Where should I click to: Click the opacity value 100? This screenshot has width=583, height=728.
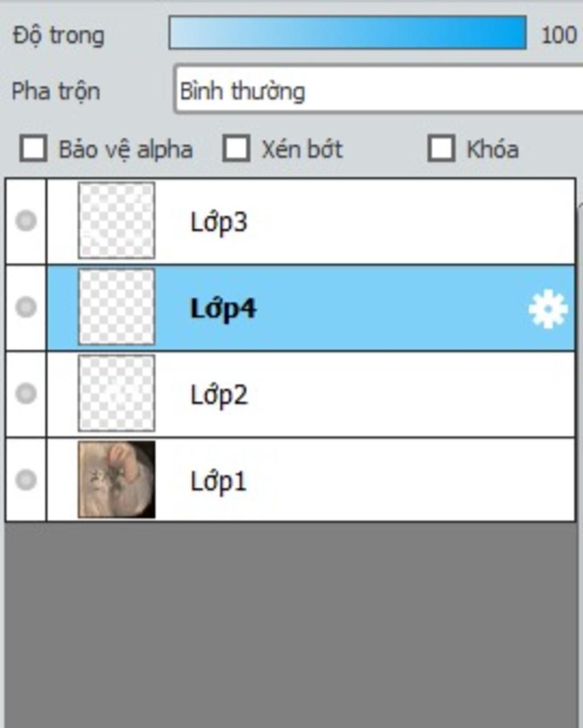pyautogui.click(x=559, y=35)
